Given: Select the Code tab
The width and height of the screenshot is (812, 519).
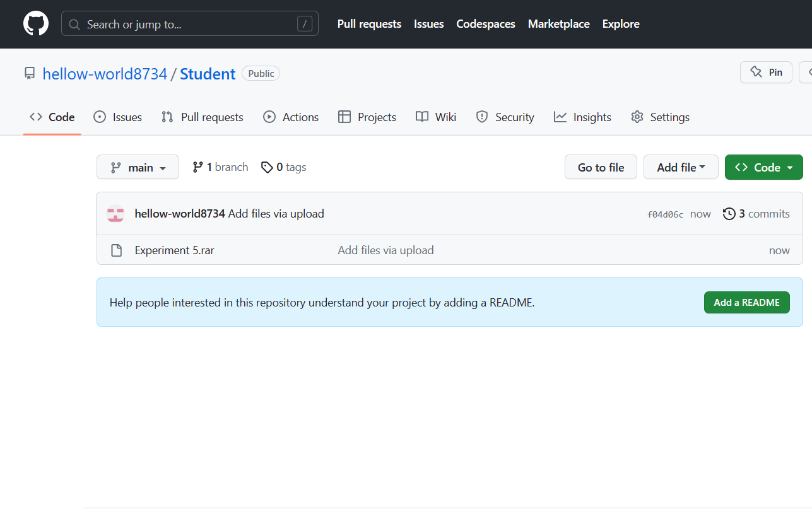Looking at the screenshot, I should point(52,117).
